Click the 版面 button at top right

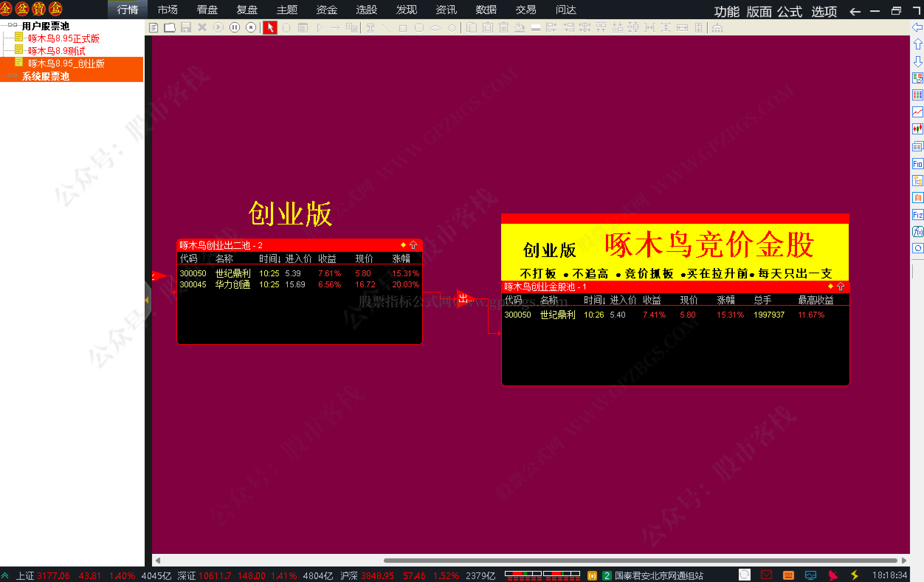tap(759, 11)
